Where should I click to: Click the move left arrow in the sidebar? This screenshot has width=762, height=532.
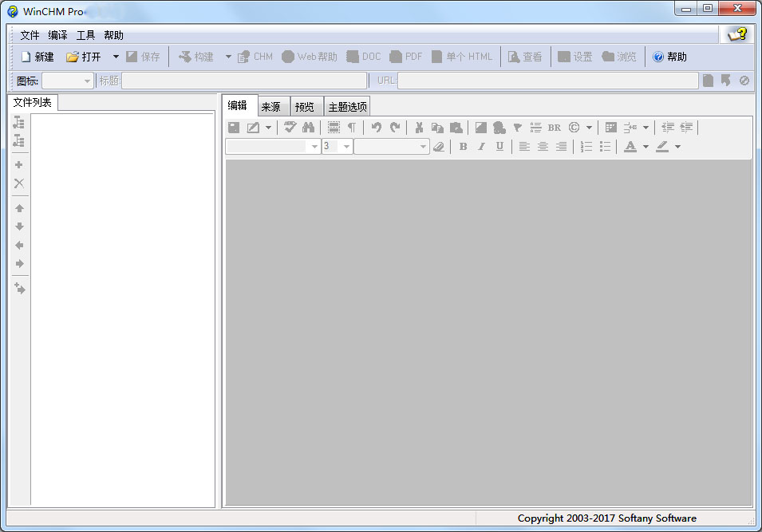click(19, 245)
